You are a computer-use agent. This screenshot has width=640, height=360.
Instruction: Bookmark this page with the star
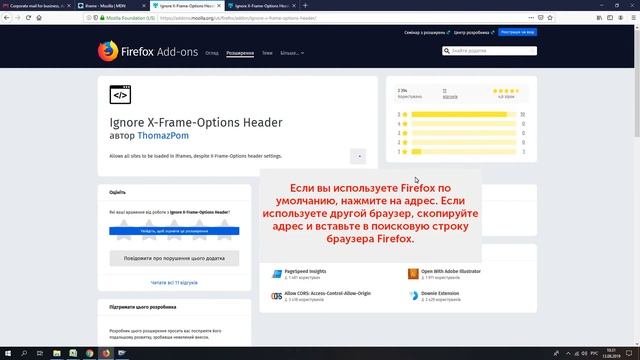tap(550, 18)
